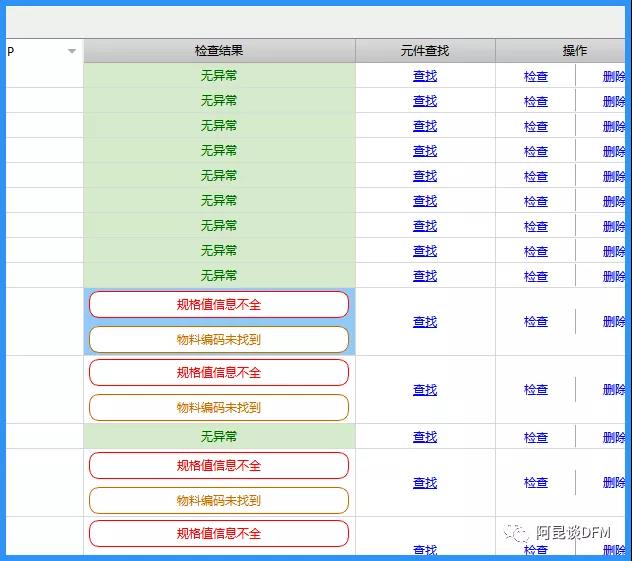Open 查找 link in the fifth 无异常 row
632x561 pixels.
click(x=425, y=176)
